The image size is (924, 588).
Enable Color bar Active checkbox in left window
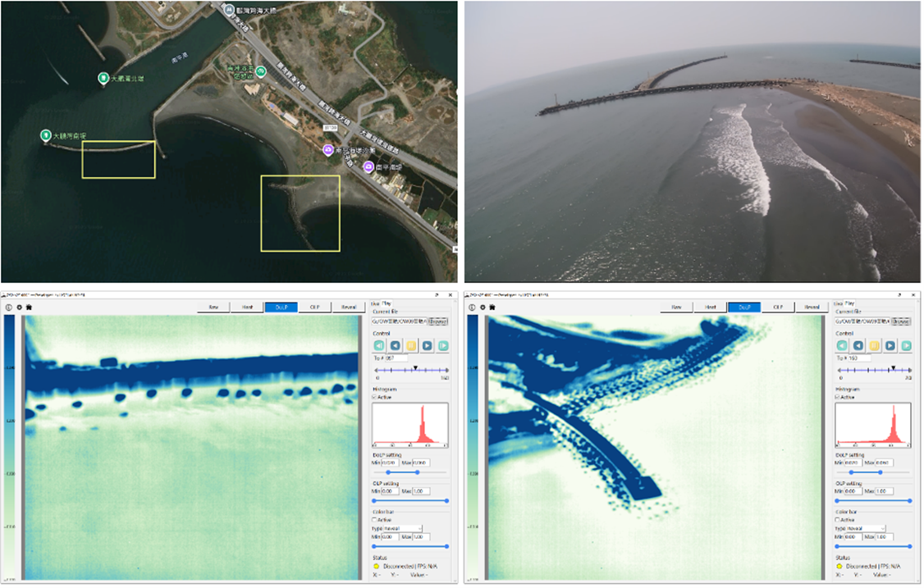[x=376, y=520]
